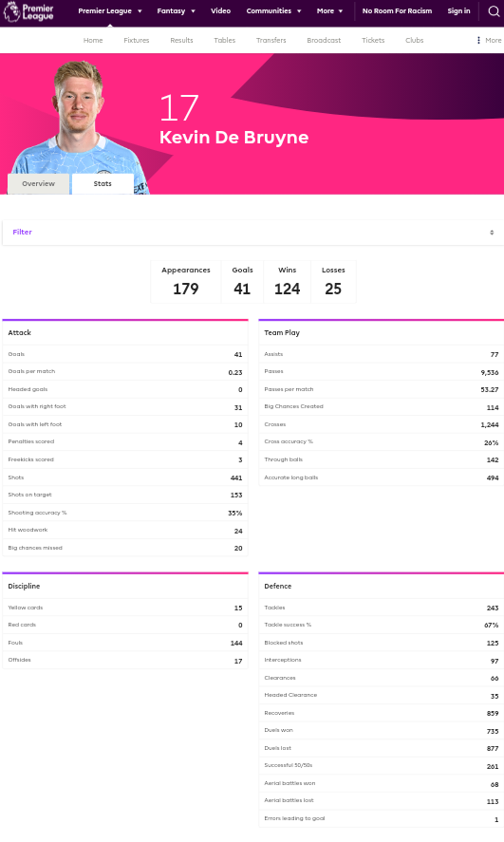Click the Duels won row
Screen dimensions: 504x842
coord(382,731)
